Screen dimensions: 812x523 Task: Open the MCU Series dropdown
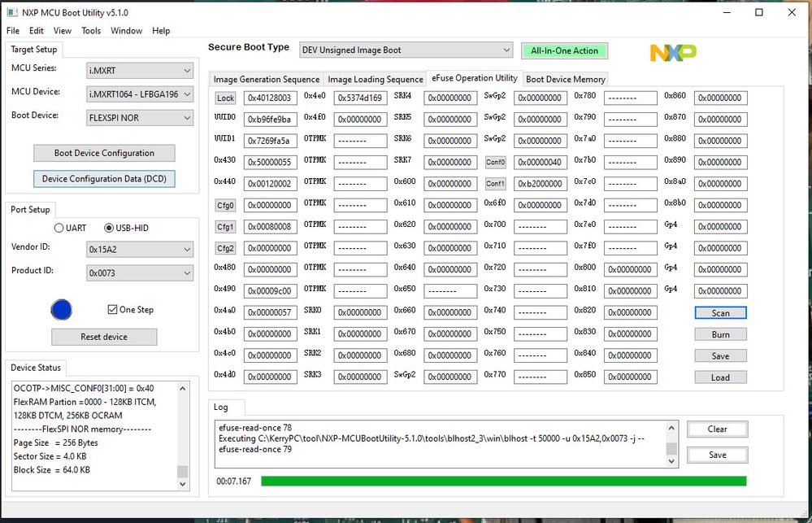pos(140,71)
